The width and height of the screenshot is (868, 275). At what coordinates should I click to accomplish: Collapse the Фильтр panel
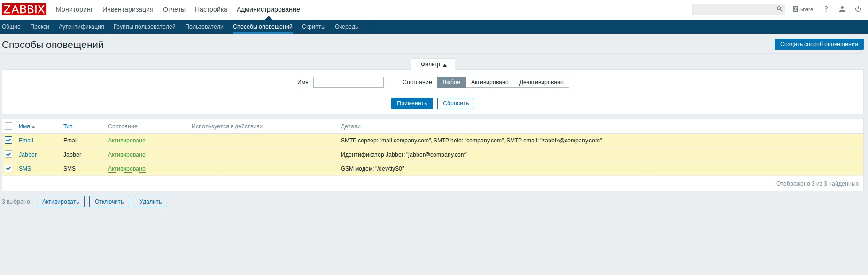433,64
